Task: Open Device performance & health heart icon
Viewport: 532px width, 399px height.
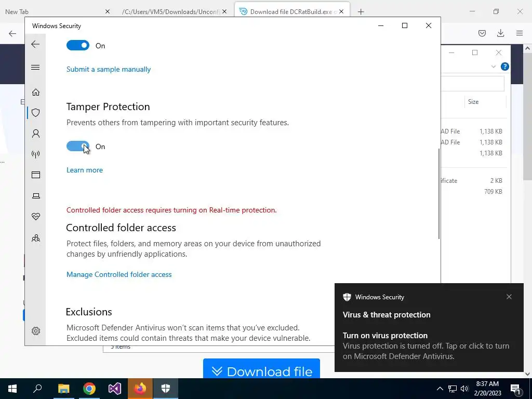Action: tap(36, 217)
